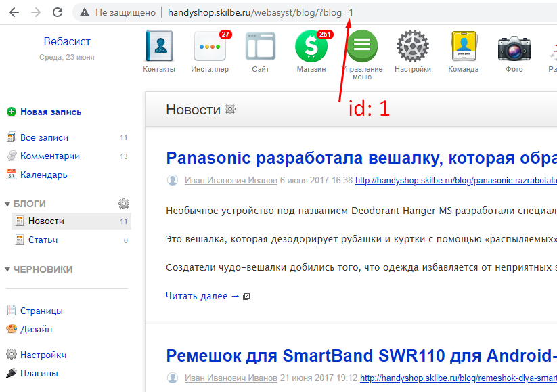The image size is (557, 392).
Task: Open the Фото camera app icon
Action: click(x=514, y=47)
